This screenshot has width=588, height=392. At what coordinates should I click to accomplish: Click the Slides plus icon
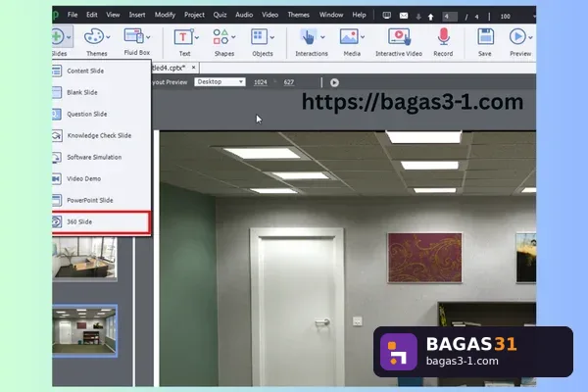pos(58,37)
